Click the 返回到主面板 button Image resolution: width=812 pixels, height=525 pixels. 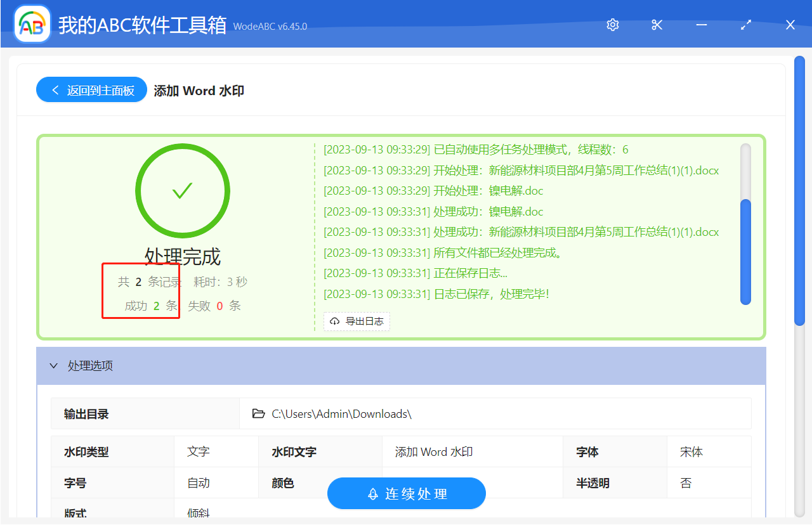[91, 89]
